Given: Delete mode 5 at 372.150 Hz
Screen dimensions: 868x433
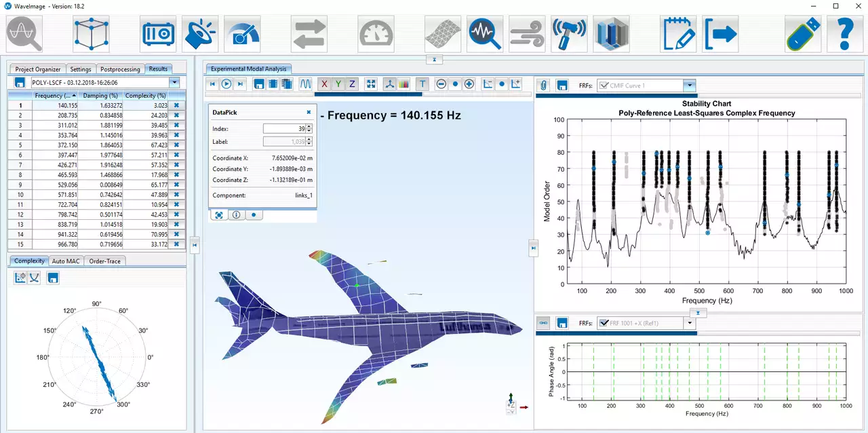Looking at the screenshot, I should (176, 145).
